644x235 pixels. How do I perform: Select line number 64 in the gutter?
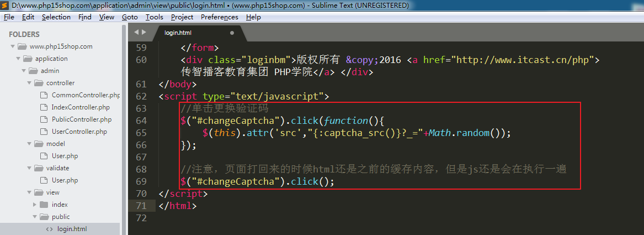[141, 121]
